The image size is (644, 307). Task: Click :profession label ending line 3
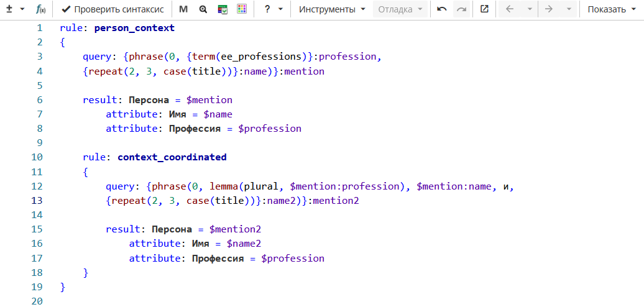(x=347, y=57)
